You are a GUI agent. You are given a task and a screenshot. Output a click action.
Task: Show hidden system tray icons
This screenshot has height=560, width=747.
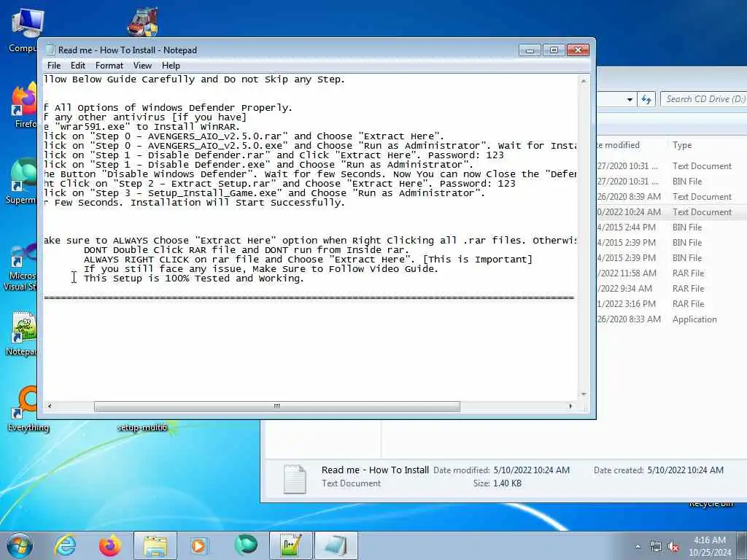click(x=638, y=547)
